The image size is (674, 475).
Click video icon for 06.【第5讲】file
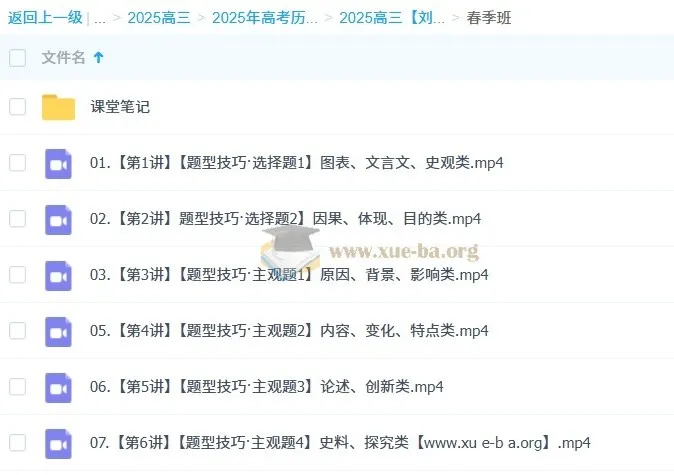pyautogui.click(x=58, y=387)
